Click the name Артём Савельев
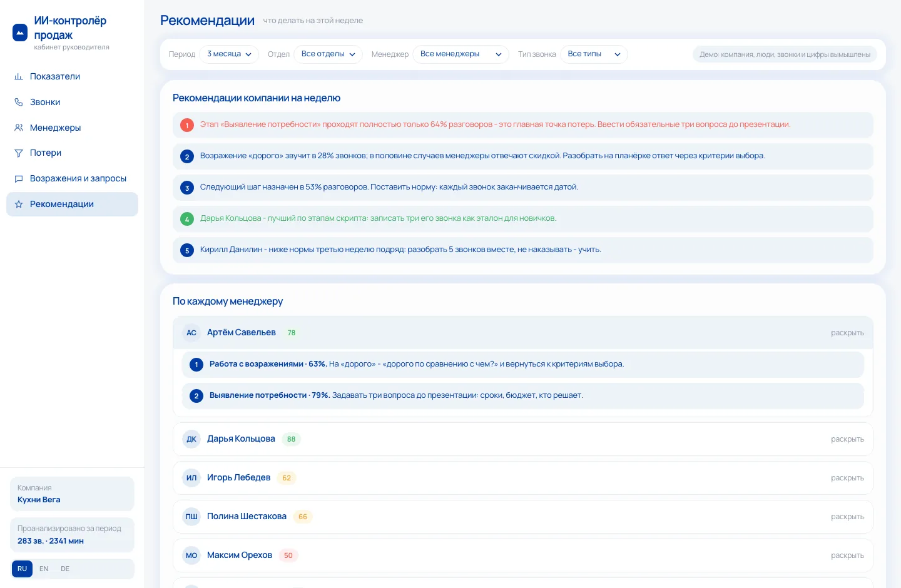 (242, 333)
